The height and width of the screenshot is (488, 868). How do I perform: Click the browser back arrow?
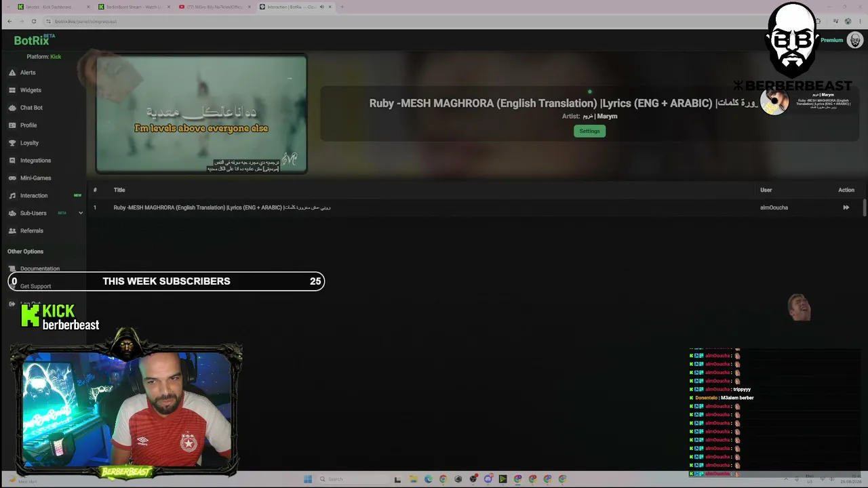click(x=9, y=21)
